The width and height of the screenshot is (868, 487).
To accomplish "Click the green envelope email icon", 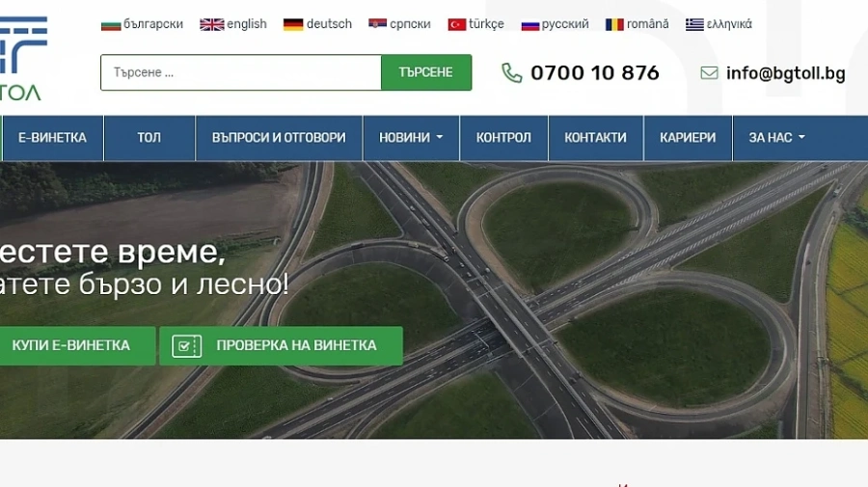I will [x=709, y=73].
